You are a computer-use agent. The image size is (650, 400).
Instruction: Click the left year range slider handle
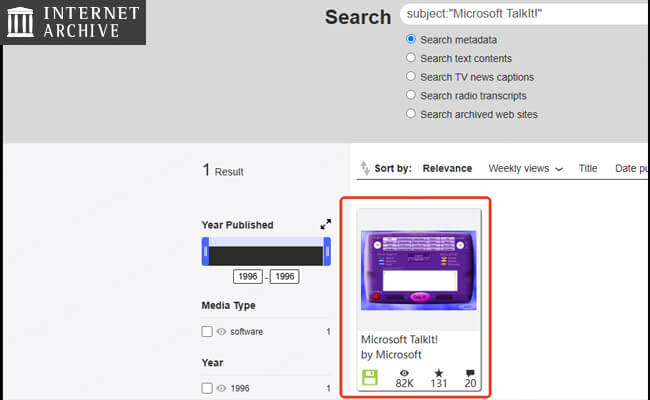(x=205, y=251)
